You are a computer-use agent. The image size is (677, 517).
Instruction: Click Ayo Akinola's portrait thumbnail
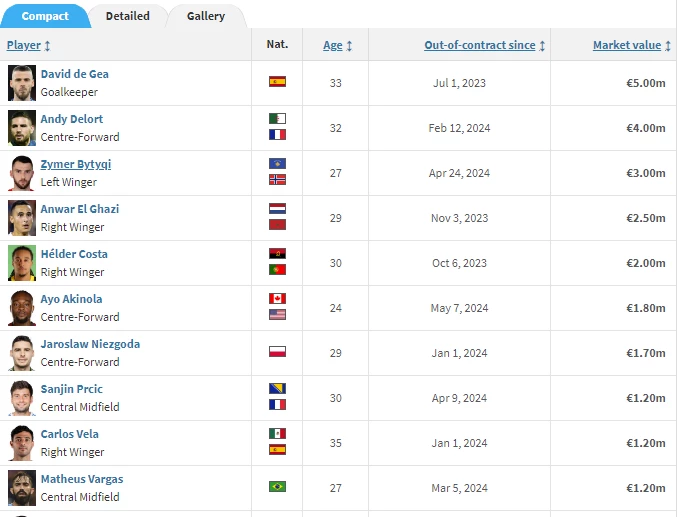click(x=22, y=308)
